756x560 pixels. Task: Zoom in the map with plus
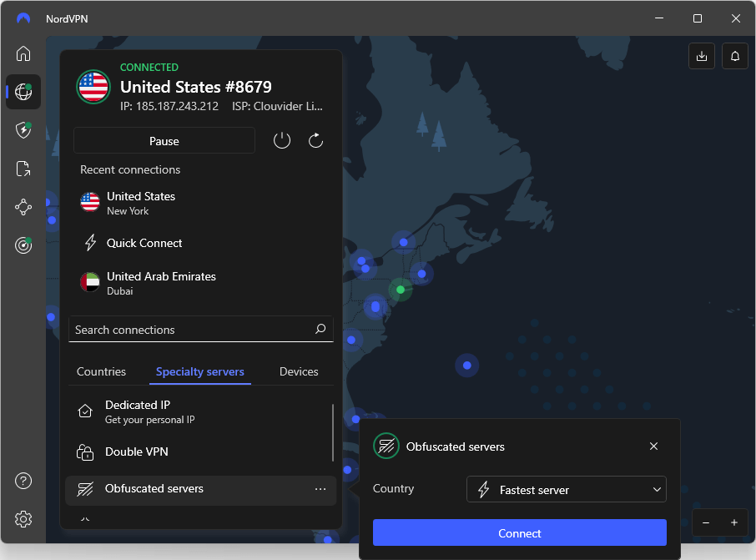coord(734,522)
